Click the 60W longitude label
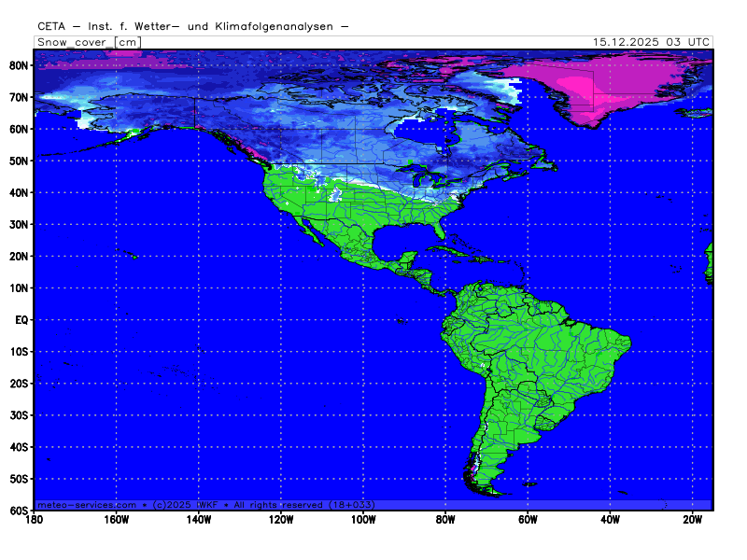This screenshot has width=747, height=560. tap(528, 520)
